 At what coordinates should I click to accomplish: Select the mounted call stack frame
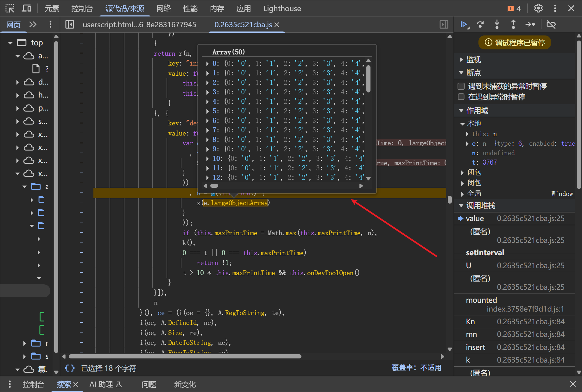pos(481,300)
